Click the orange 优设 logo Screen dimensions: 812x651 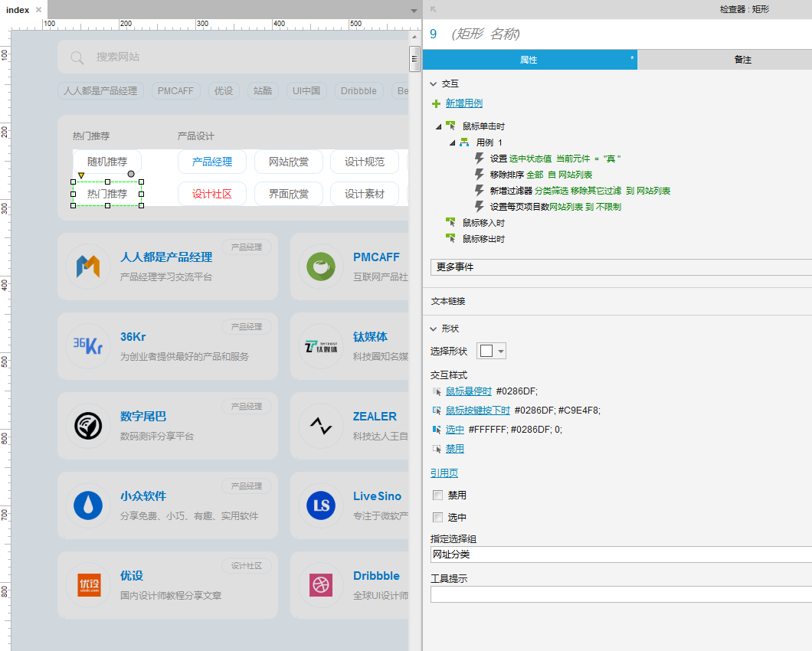(x=89, y=585)
